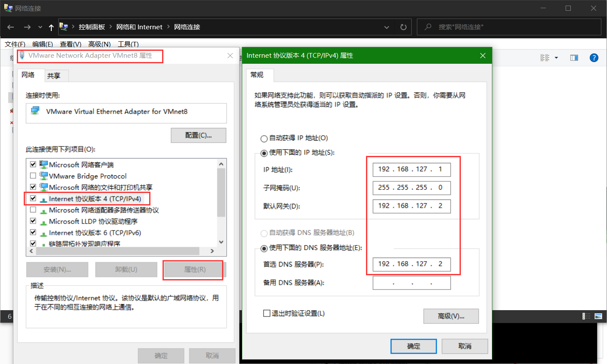Image resolution: width=607 pixels, height=364 pixels.
Task: Click the forward navigation arrow
Action: click(27, 27)
